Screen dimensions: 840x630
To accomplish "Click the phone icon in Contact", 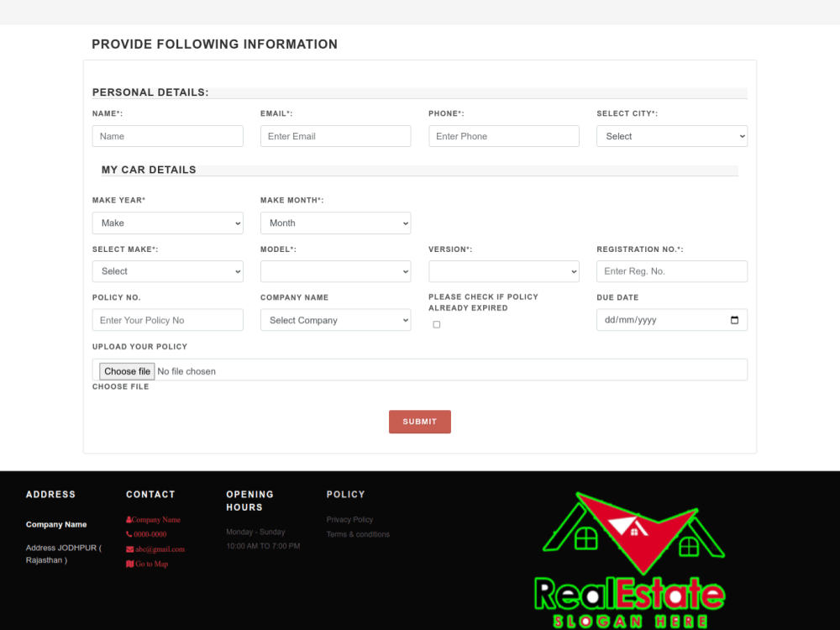I will click(x=129, y=534).
